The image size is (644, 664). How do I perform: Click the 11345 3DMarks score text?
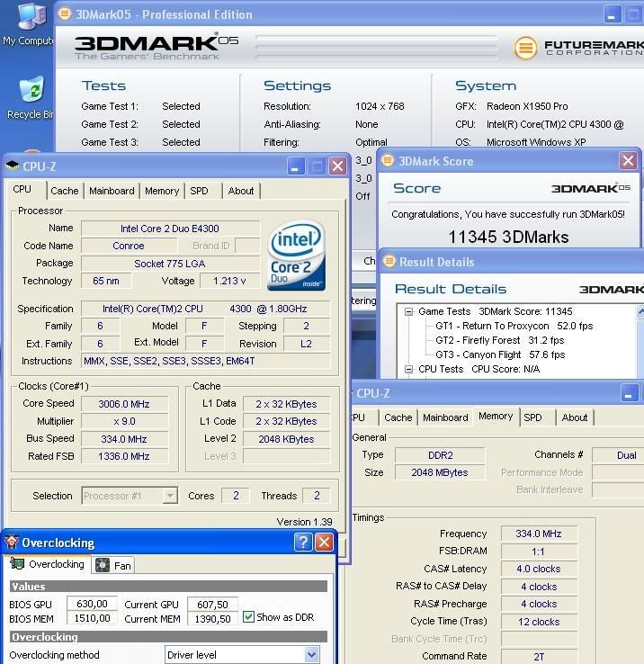coord(508,238)
